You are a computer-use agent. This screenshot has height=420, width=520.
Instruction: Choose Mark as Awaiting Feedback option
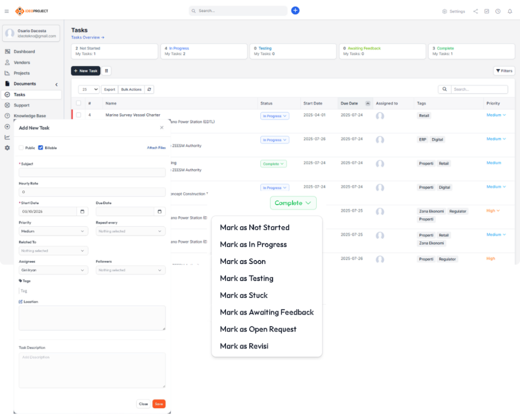click(x=267, y=312)
